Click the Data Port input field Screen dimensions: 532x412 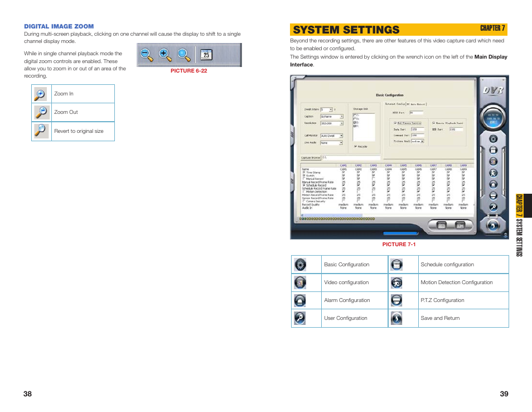(x=418, y=130)
